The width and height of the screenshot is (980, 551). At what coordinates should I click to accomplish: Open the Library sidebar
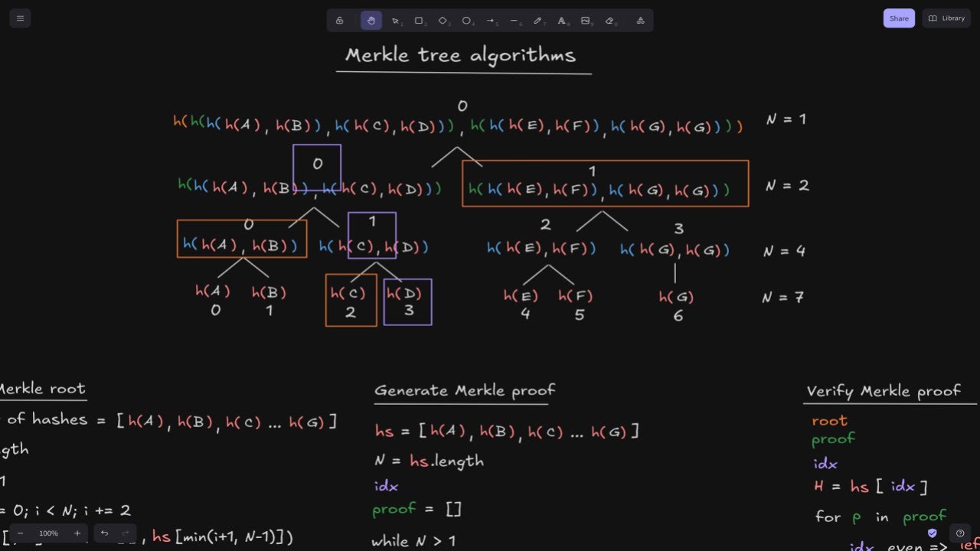point(946,18)
